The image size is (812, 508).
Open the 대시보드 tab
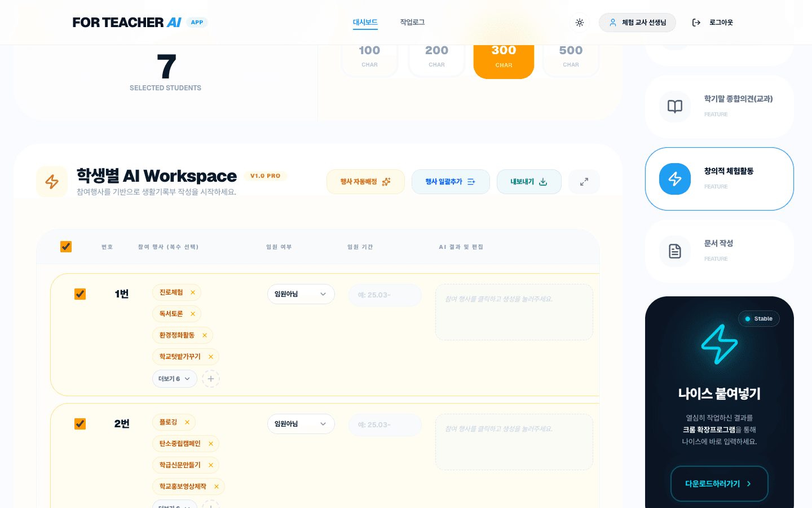click(365, 23)
